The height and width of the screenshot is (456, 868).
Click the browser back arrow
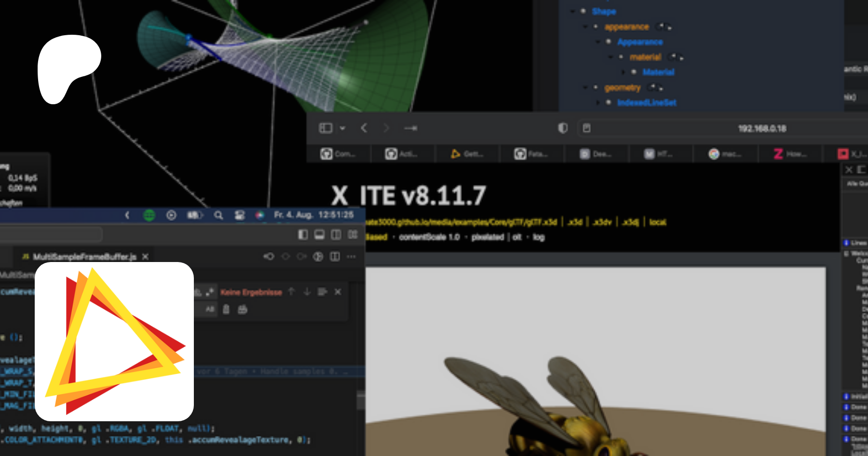coord(364,128)
